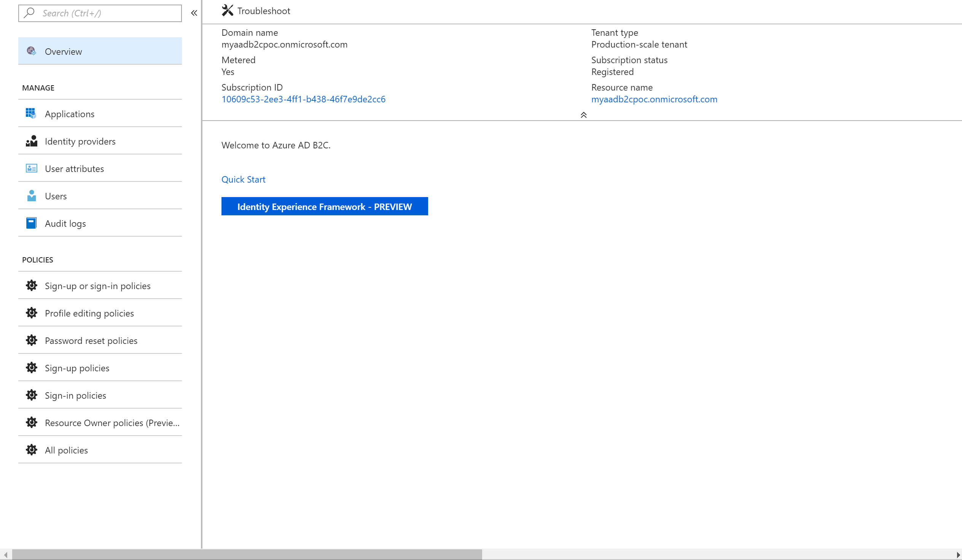Click the horizontal scrollbar thumb
This screenshot has height=560, width=962.
247,554
